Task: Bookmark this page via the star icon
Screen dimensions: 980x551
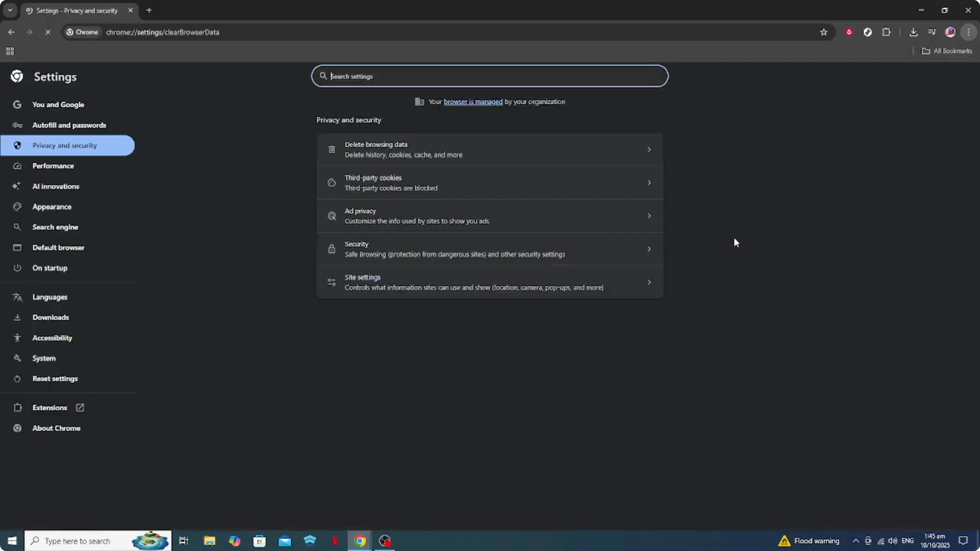Action: click(x=823, y=32)
